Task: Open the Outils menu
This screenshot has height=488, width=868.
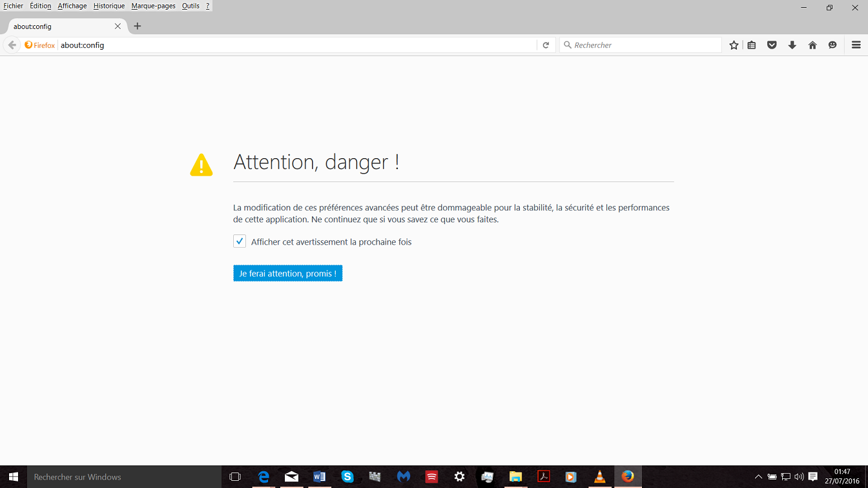Action: click(x=191, y=6)
